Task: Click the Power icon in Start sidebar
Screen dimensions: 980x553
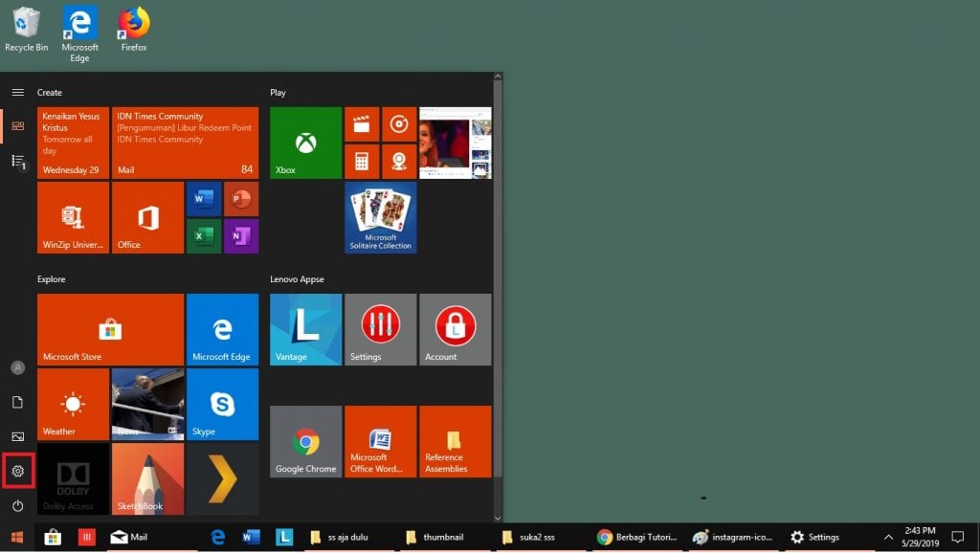Action: [17, 505]
